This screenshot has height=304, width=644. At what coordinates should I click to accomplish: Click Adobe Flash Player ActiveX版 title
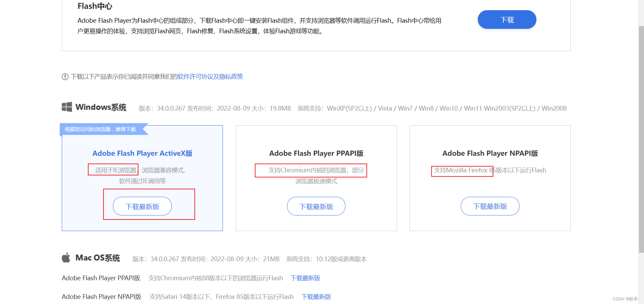143,153
